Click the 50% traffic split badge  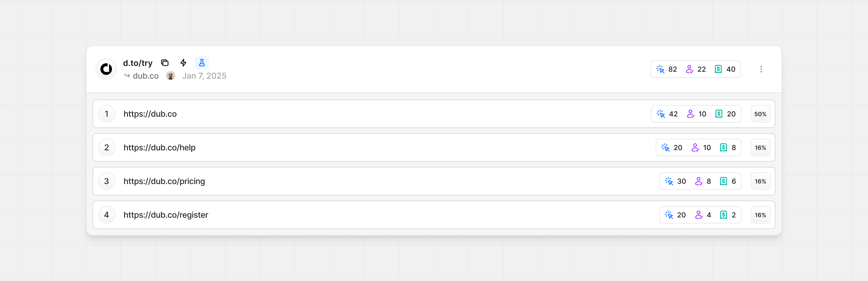pyautogui.click(x=760, y=114)
